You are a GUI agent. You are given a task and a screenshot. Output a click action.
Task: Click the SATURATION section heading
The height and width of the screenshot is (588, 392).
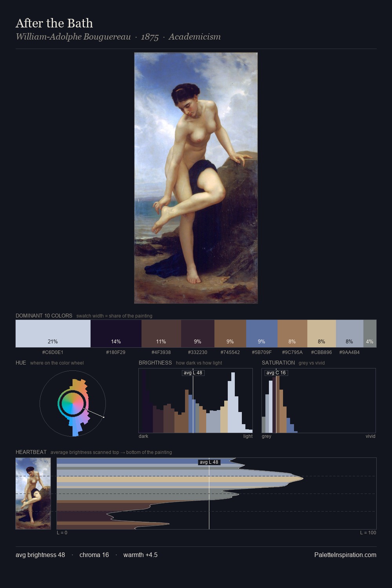(278, 363)
